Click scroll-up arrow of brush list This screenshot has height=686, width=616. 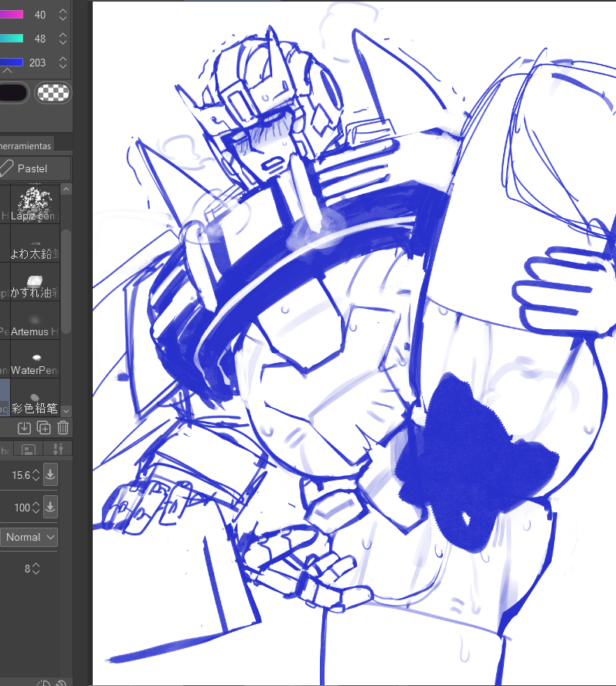(x=66, y=189)
